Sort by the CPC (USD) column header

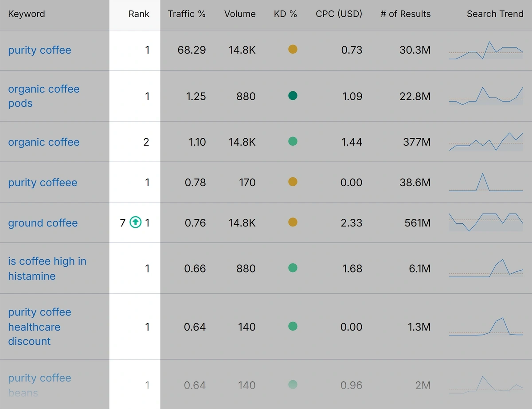[339, 14]
